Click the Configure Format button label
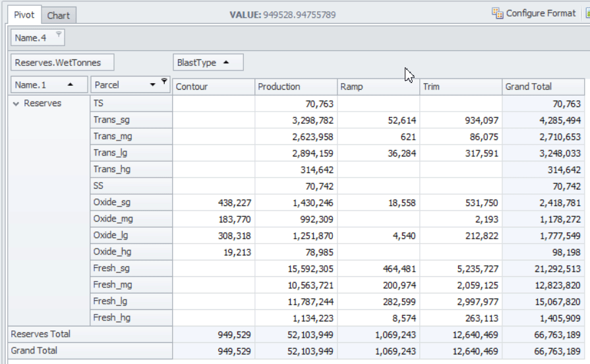 click(x=541, y=13)
